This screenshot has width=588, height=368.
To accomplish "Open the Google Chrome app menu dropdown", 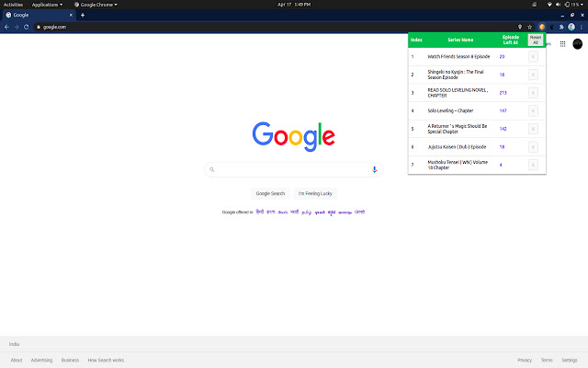I will 96,5.
